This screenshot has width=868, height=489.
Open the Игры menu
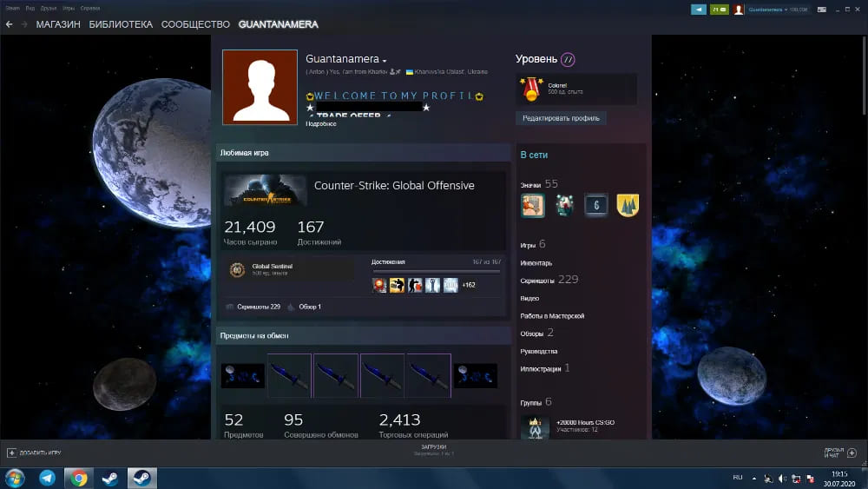coord(69,9)
